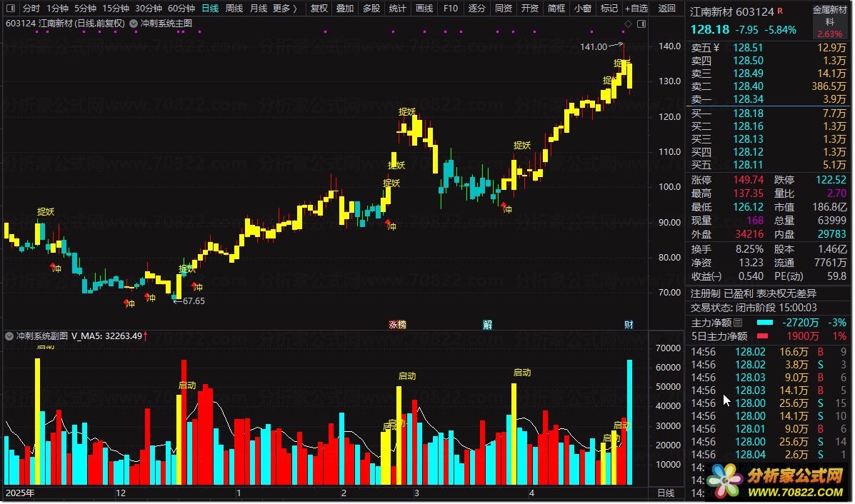
Task: Open the 更多 periods dropdown
Action: (285, 9)
